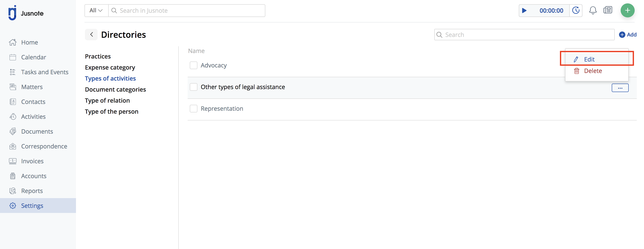Open the Matters icon in sidebar
Screen dimensions: 644x249
point(13,87)
